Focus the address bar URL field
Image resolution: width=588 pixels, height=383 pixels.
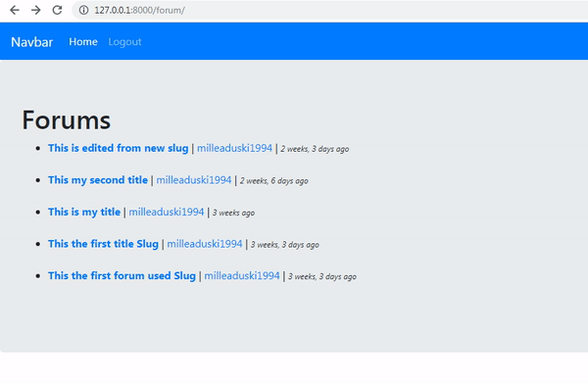coord(330,10)
